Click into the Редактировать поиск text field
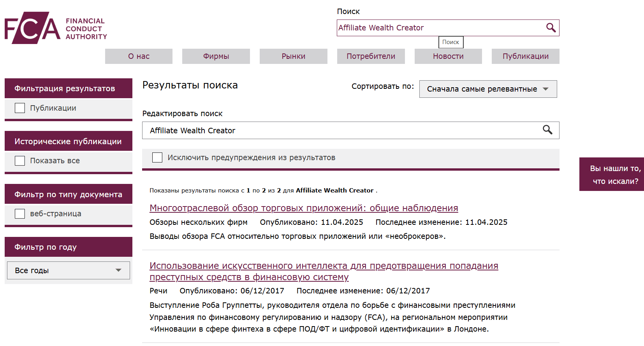Viewport: 644px width, 346px height. coord(343,131)
